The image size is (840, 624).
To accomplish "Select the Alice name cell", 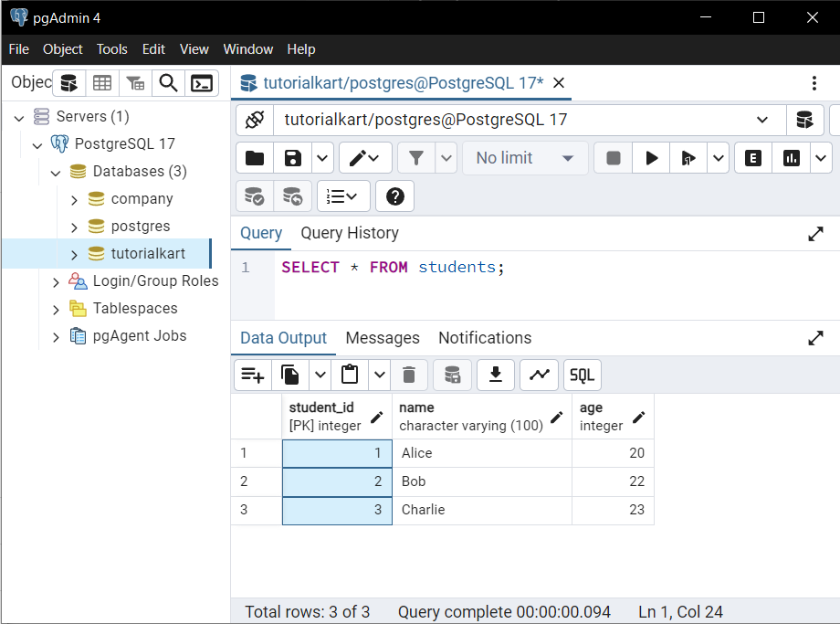I will [x=482, y=453].
